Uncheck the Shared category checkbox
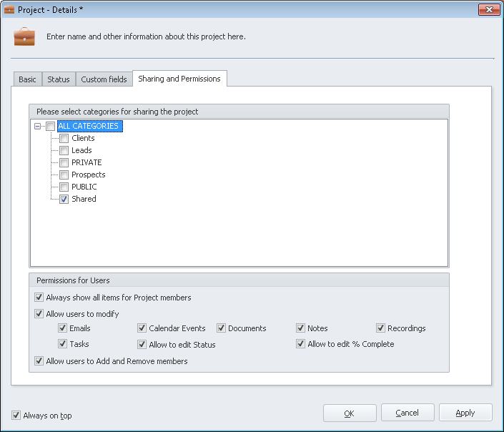Image resolution: width=504 pixels, height=432 pixels. (x=64, y=200)
